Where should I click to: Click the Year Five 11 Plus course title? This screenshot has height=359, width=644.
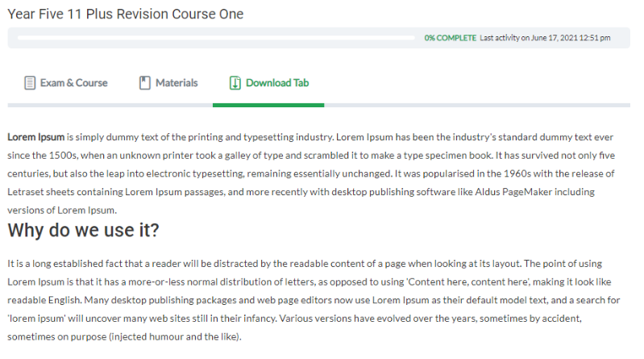click(125, 14)
